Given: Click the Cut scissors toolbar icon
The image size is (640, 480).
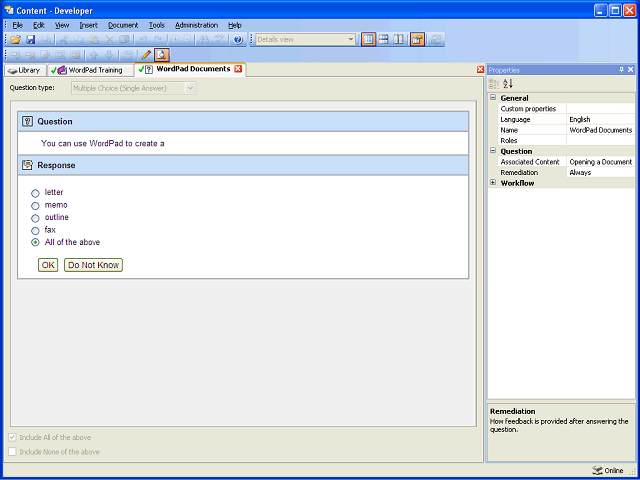Looking at the screenshot, I should click(x=64, y=40).
